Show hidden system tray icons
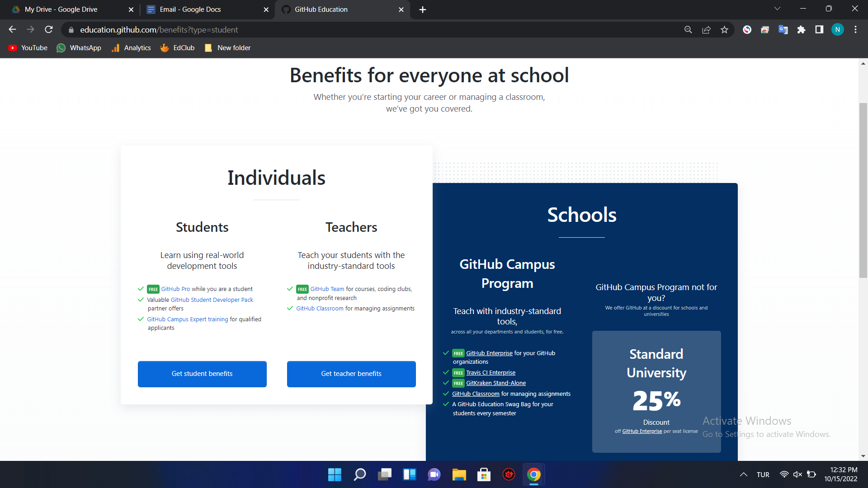 [743, 474]
